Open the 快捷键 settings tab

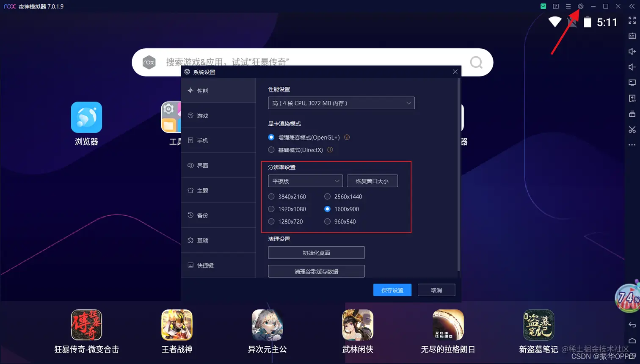[218, 265]
